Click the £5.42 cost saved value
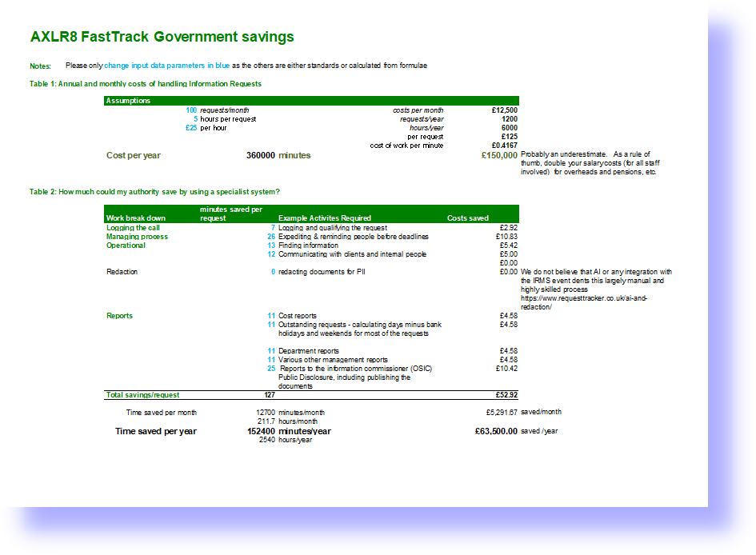 coord(509,246)
